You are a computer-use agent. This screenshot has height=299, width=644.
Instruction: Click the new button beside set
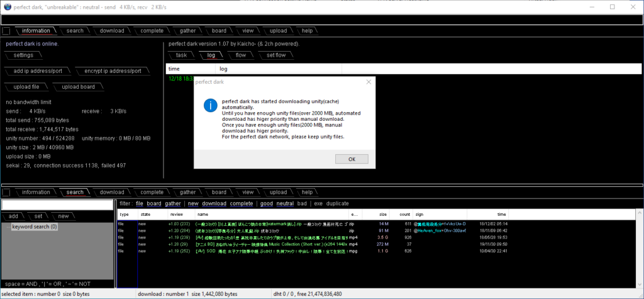click(64, 217)
